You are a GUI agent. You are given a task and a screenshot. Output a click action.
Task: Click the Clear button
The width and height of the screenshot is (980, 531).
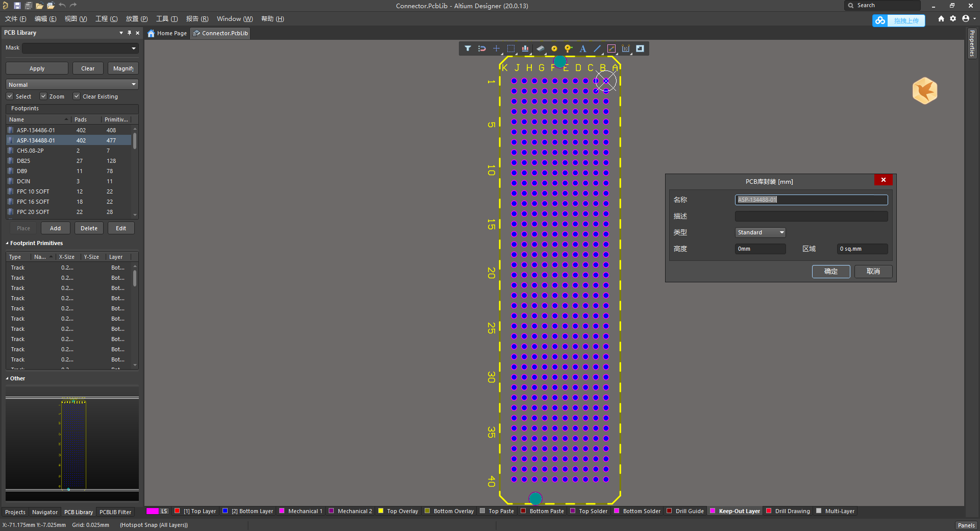point(88,68)
